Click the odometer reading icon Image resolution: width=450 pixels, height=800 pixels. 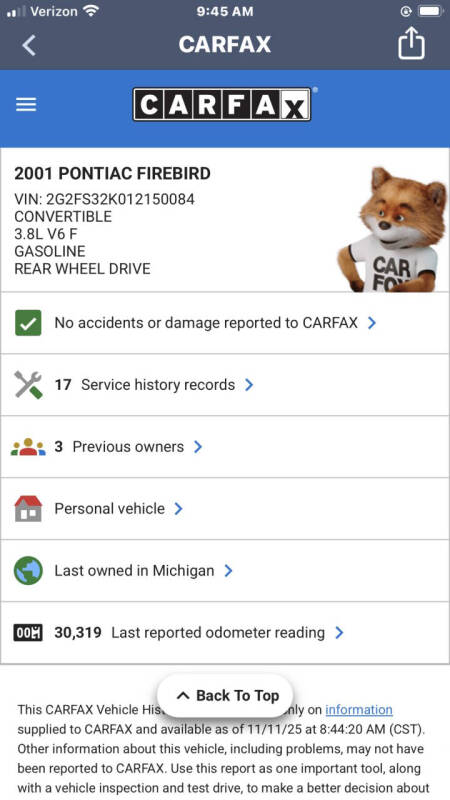[28, 633]
